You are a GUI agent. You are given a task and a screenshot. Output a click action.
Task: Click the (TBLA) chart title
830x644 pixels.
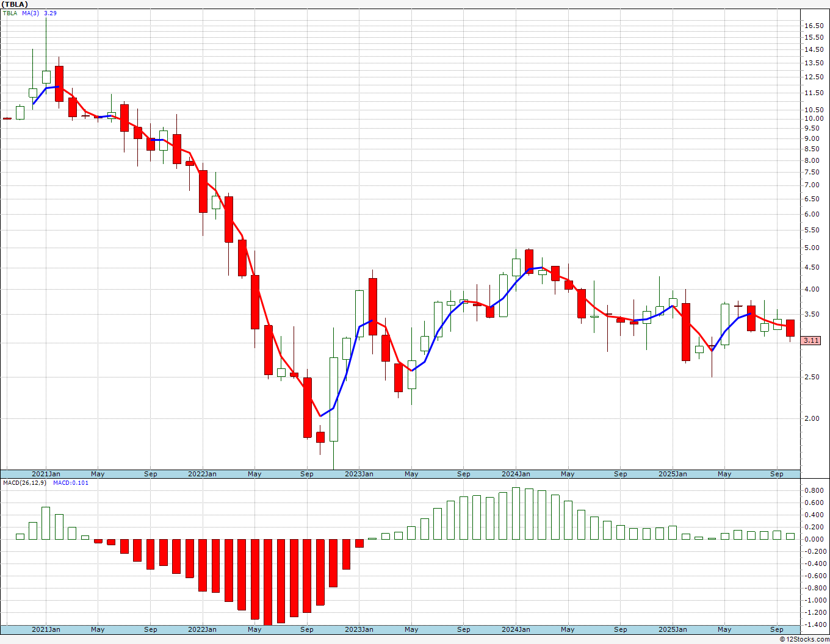pyautogui.click(x=15, y=4)
